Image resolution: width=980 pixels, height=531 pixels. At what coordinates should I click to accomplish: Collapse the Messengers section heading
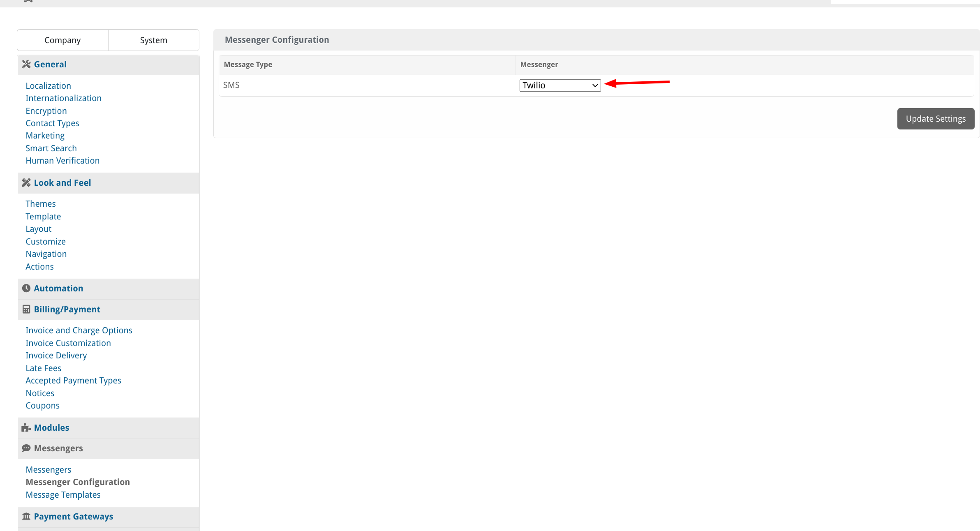pos(58,448)
